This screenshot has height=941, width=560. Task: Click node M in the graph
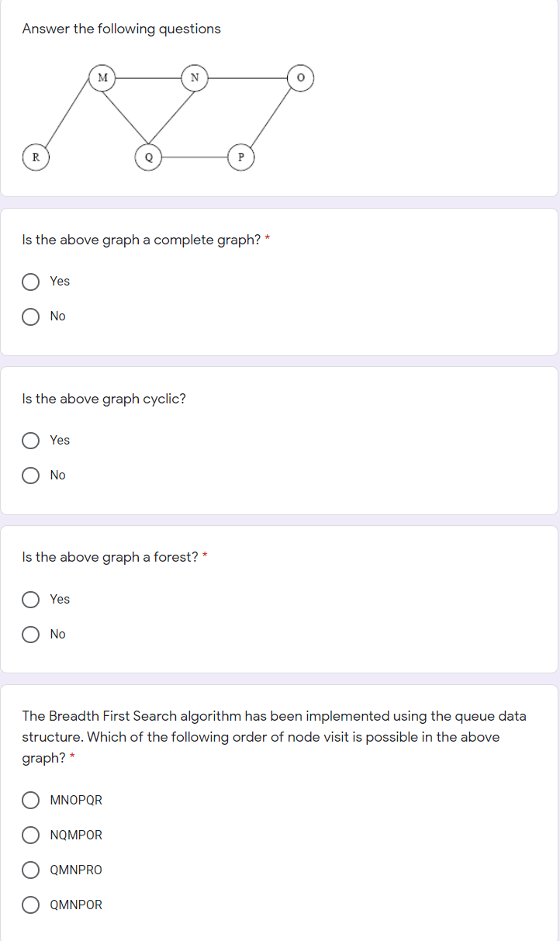(x=102, y=78)
